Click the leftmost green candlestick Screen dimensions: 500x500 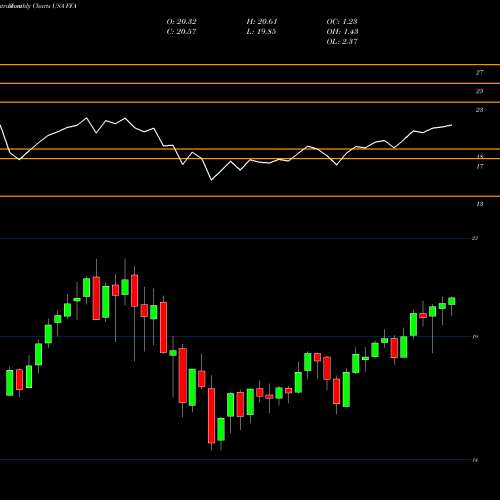[x=10, y=383]
